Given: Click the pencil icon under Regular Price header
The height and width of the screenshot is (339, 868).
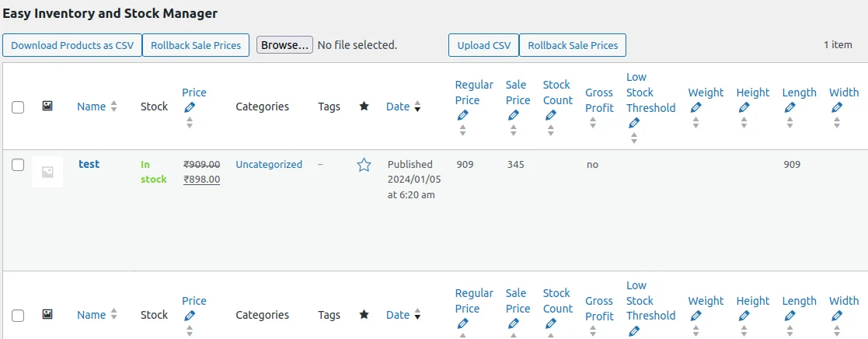Looking at the screenshot, I should tap(463, 115).
